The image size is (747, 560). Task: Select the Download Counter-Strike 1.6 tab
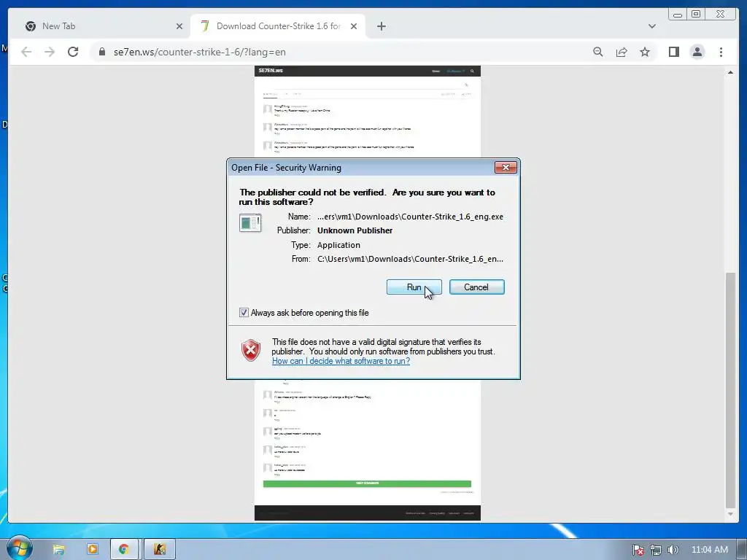pyautogui.click(x=278, y=26)
